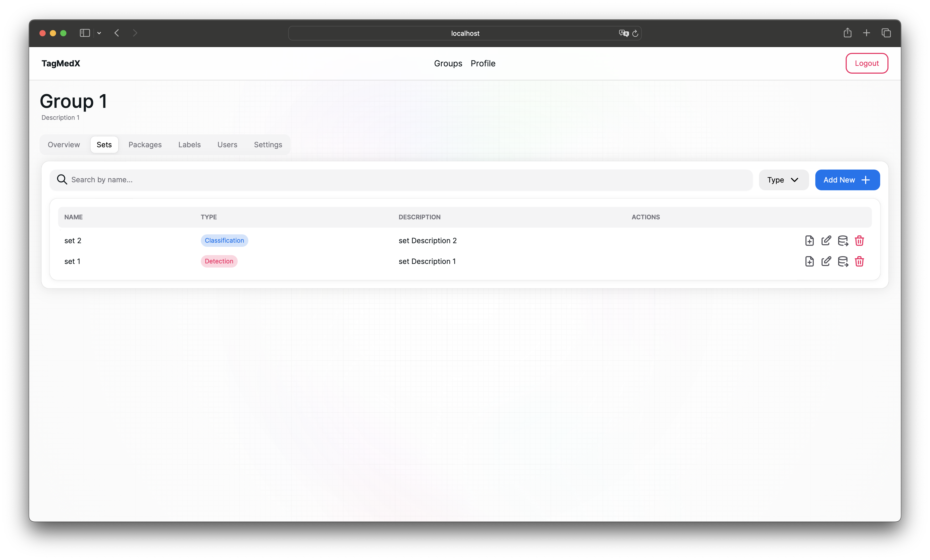
Task: Delete set 1 with trash icon
Action: tap(859, 261)
